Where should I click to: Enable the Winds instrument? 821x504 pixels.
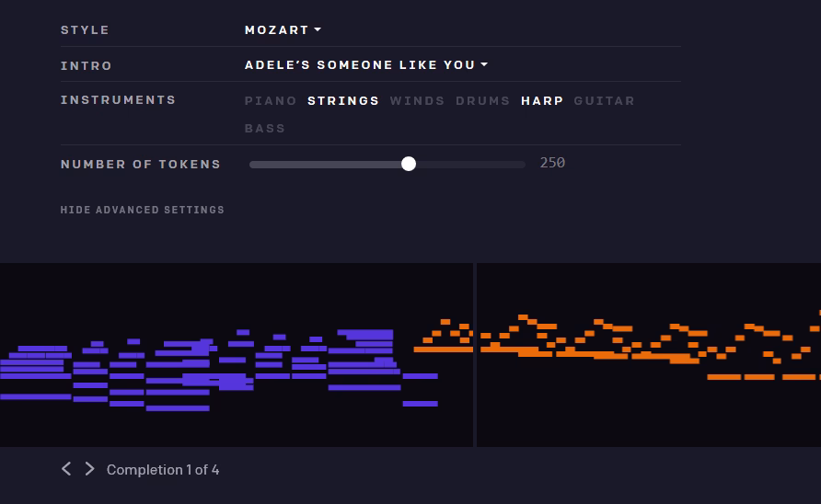(x=417, y=101)
